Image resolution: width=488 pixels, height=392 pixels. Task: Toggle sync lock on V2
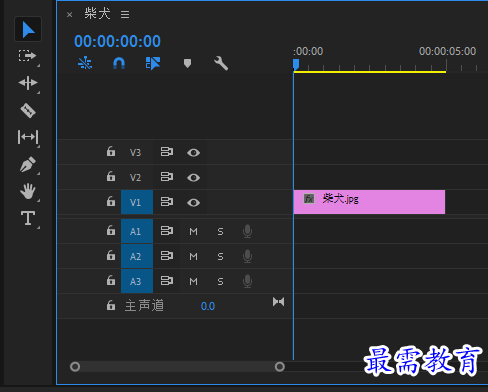167,177
